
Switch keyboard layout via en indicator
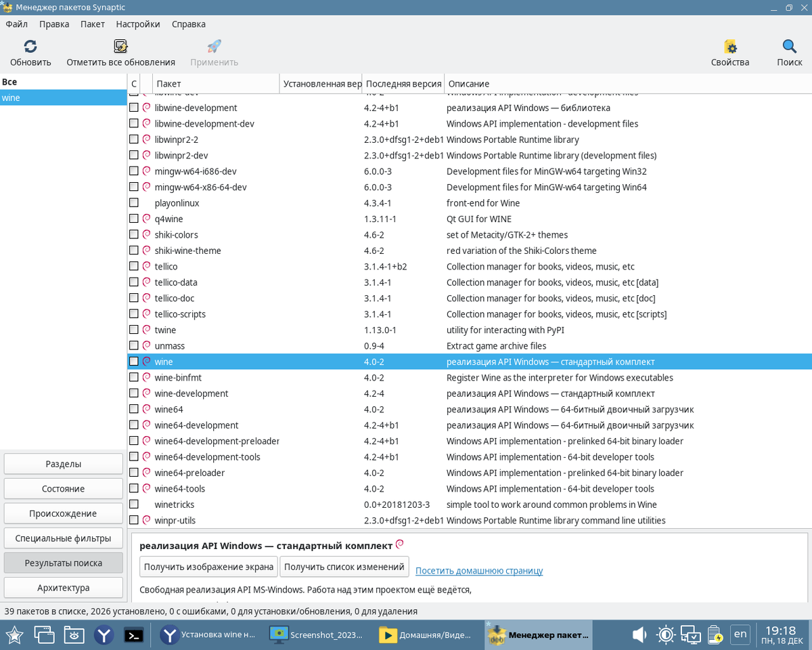click(740, 634)
